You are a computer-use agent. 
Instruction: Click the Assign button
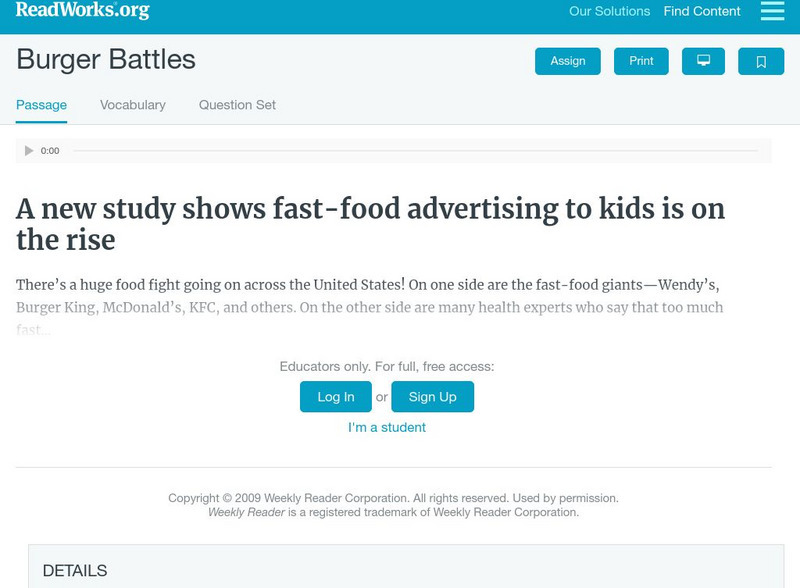567,61
